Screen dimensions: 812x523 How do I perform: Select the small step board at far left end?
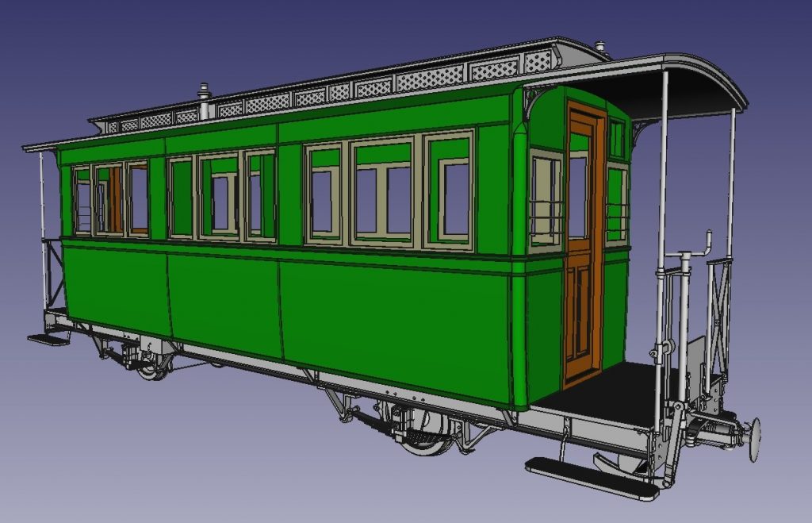point(49,339)
